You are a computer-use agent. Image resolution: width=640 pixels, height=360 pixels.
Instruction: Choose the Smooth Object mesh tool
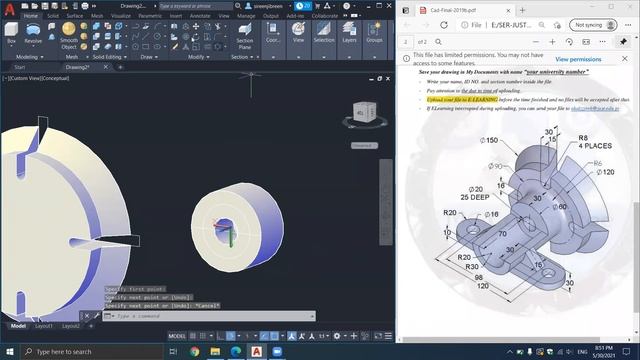[69, 36]
